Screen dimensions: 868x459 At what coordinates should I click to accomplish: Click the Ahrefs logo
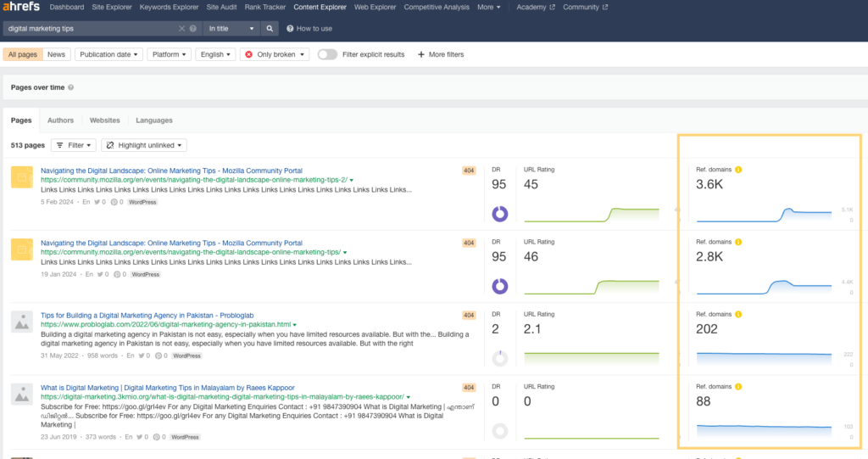21,7
